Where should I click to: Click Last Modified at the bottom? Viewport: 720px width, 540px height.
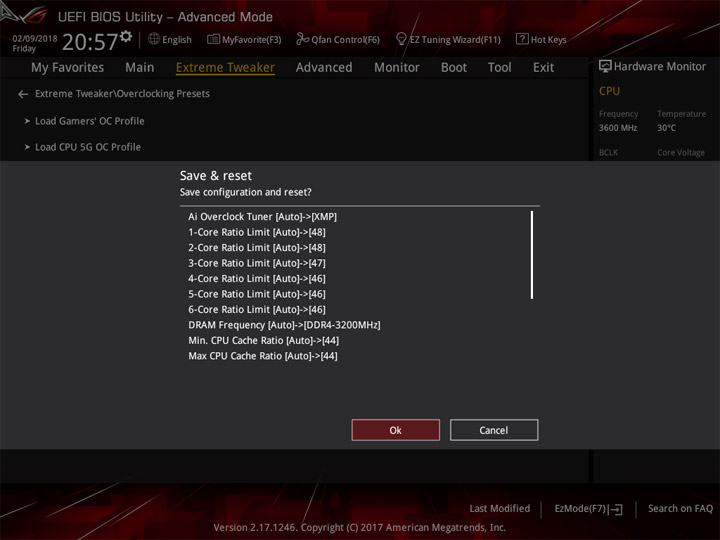pos(500,508)
